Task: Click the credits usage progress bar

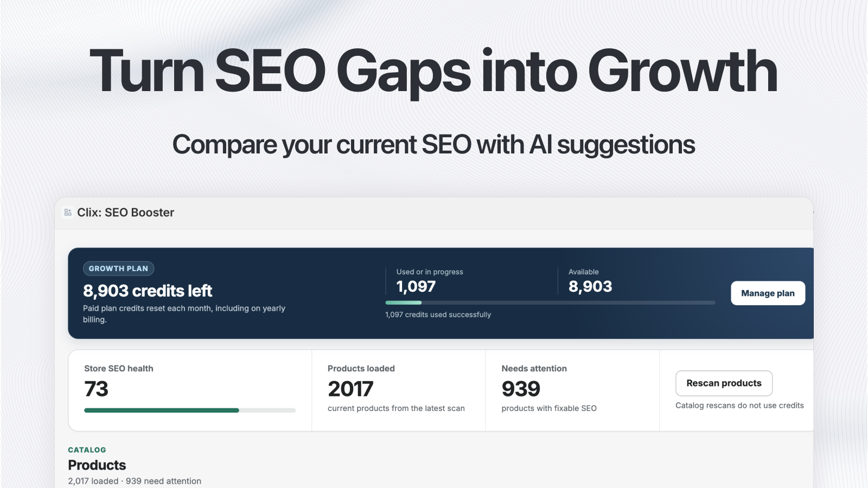Action: click(550, 303)
